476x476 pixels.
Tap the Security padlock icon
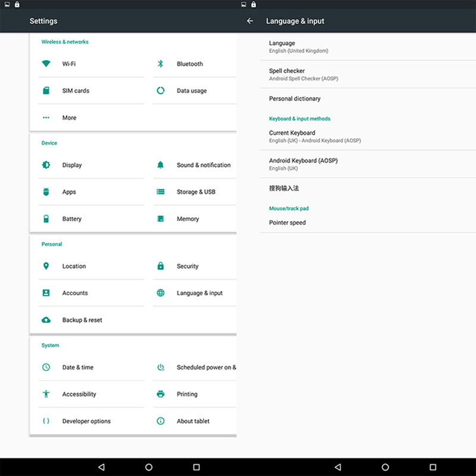[160, 266]
